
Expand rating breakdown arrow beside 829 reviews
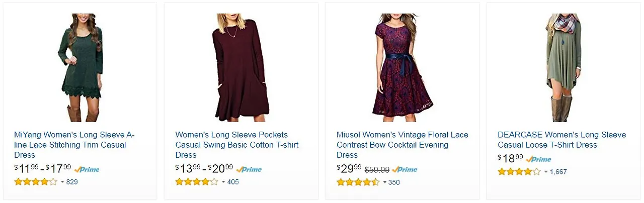click(62, 182)
